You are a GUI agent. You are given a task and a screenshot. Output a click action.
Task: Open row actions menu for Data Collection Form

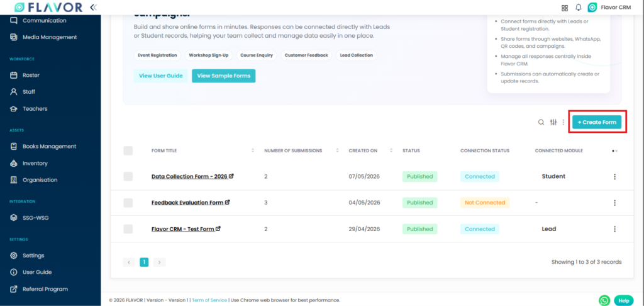614,176
